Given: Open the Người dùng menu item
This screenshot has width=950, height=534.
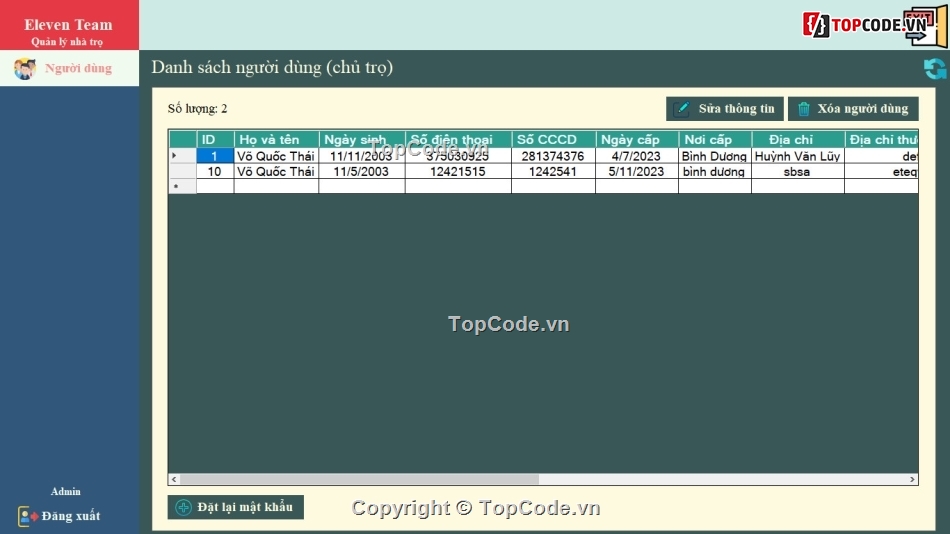Looking at the screenshot, I should coord(70,68).
